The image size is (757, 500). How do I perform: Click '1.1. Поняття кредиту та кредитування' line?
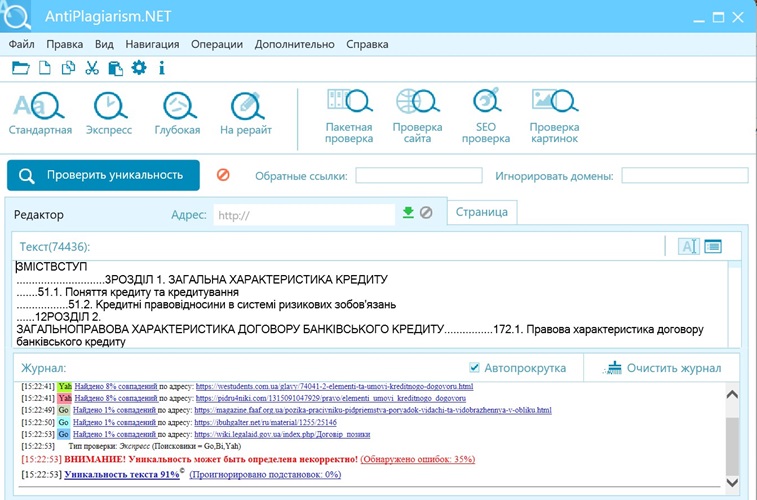[127, 292]
